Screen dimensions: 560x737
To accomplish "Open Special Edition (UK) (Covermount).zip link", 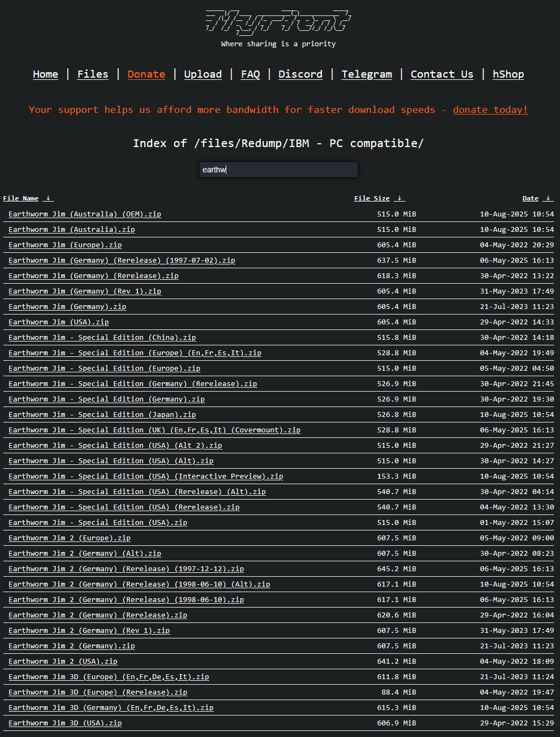I will click(154, 430).
